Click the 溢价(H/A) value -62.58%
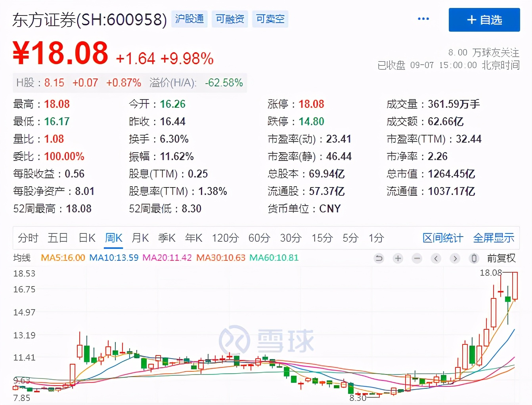 [x=224, y=83]
